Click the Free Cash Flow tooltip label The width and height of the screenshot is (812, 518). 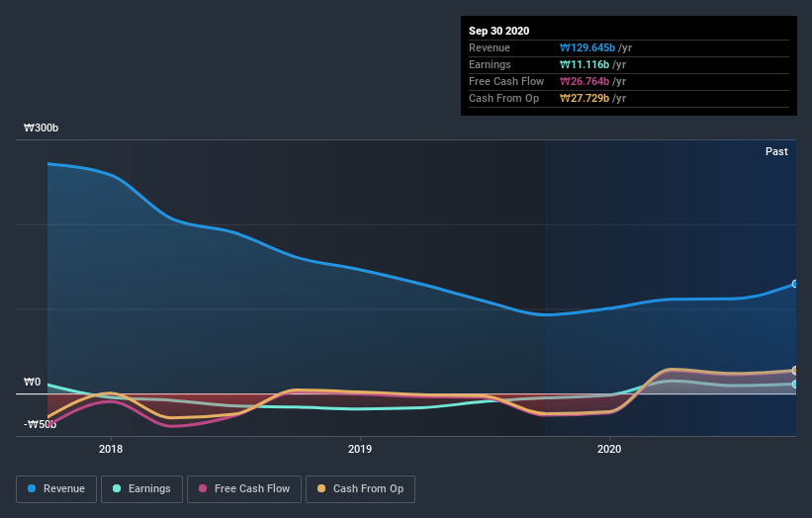(x=506, y=82)
